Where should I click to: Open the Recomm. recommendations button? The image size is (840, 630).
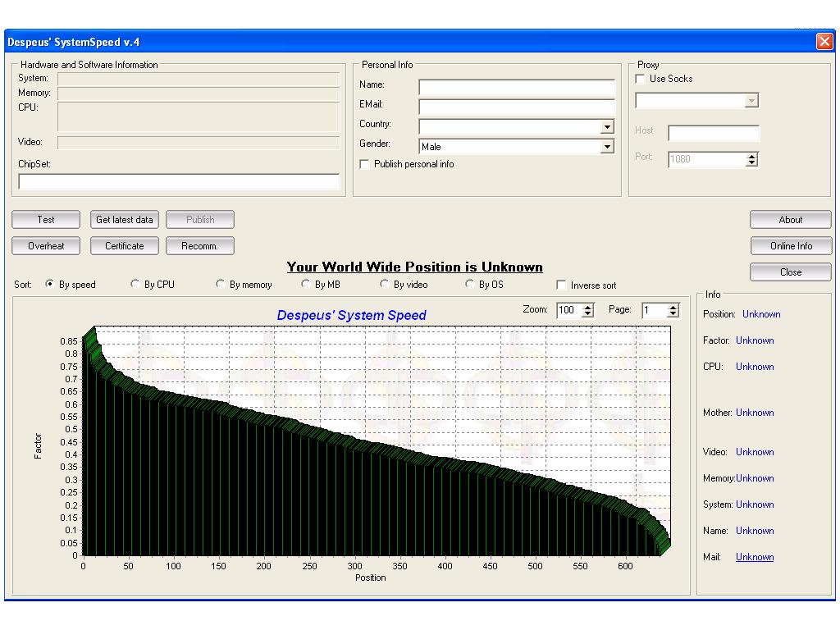199,246
